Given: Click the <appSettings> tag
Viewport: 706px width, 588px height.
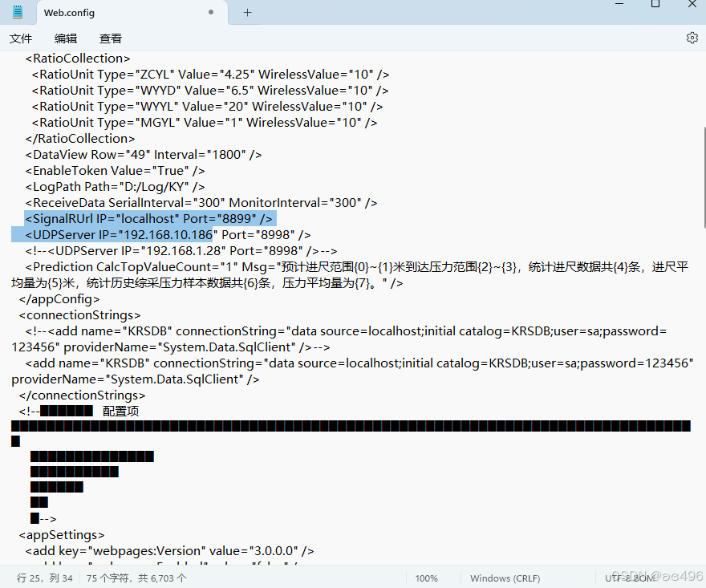Looking at the screenshot, I should (62, 535).
